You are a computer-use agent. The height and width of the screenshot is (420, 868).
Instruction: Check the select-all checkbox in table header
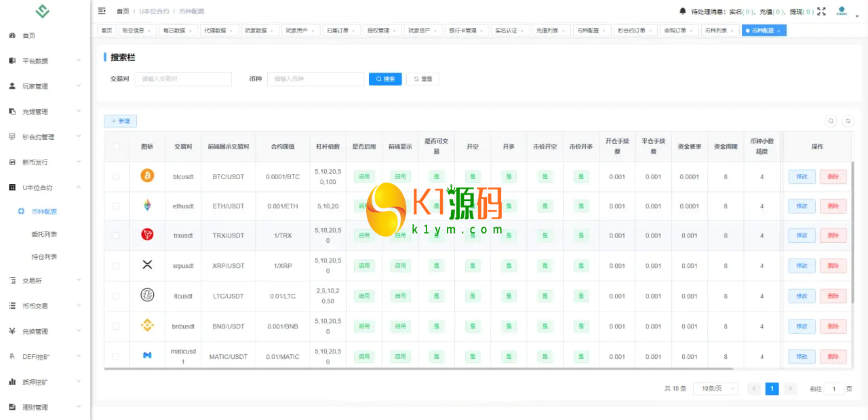pos(116,146)
